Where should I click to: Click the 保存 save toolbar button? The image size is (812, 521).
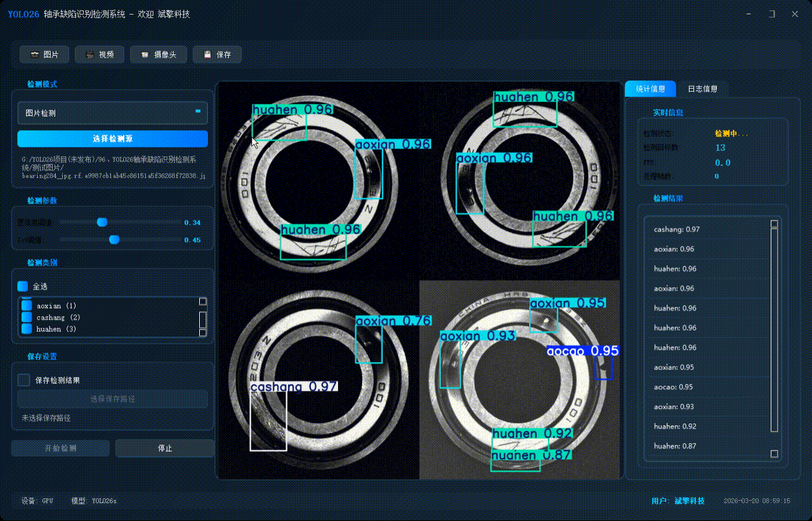pyautogui.click(x=217, y=55)
